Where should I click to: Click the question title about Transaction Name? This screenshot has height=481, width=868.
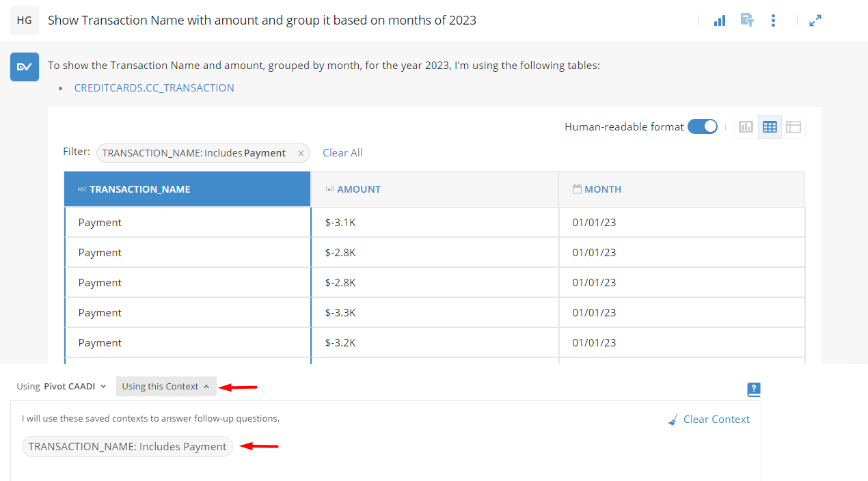(x=262, y=20)
